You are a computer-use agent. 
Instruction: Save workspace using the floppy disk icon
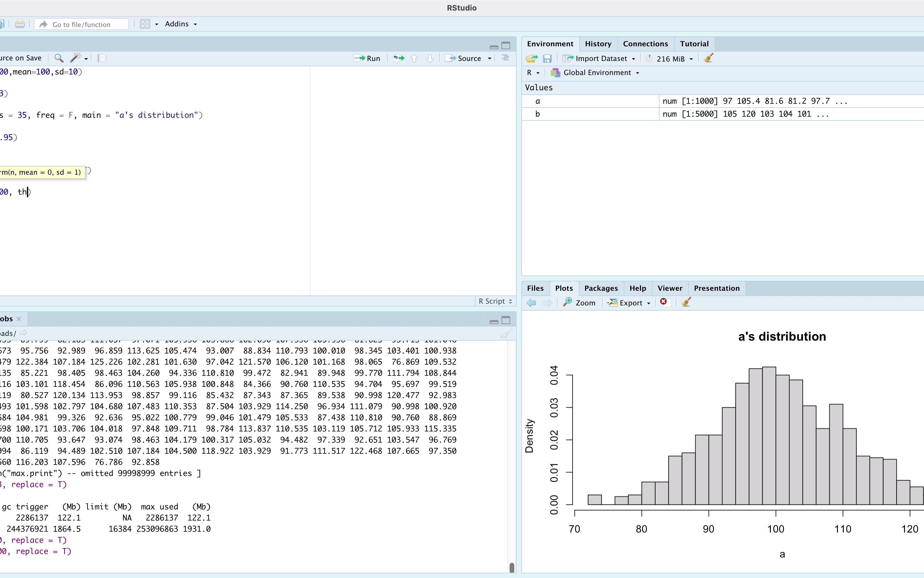click(x=547, y=59)
